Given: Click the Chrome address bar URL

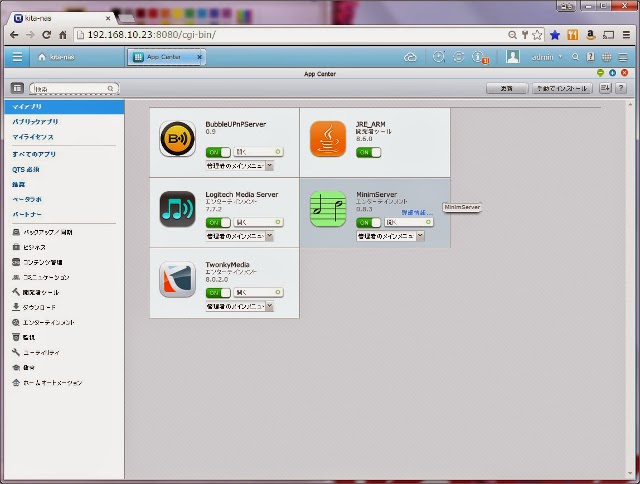Looking at the screenshot, I should (152, 35).
